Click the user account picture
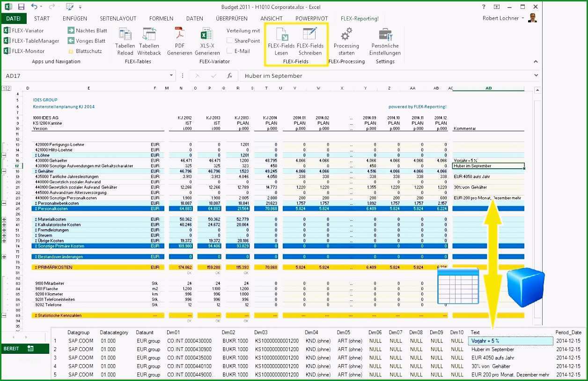588x381 pixels. 532,18
